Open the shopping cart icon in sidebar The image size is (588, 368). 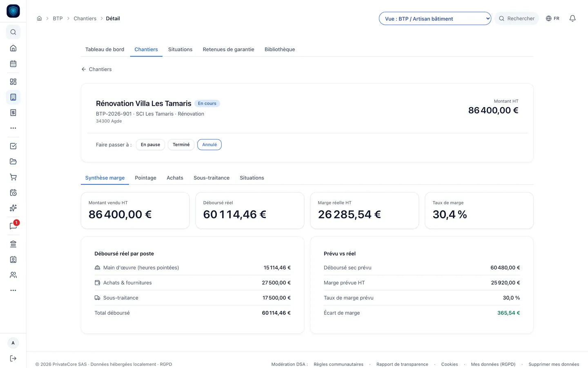pyautogui.click(x=13, y=177)
